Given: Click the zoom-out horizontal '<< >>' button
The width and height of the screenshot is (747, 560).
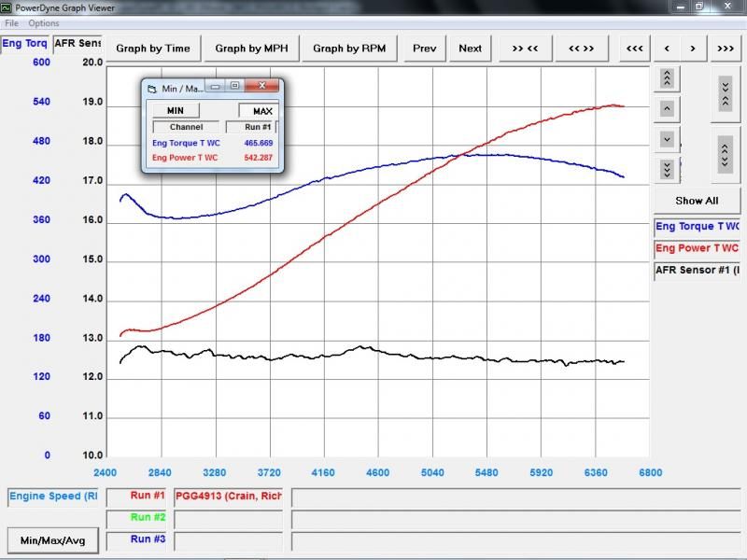Looking at the screenshot, I should coord(581,49).
